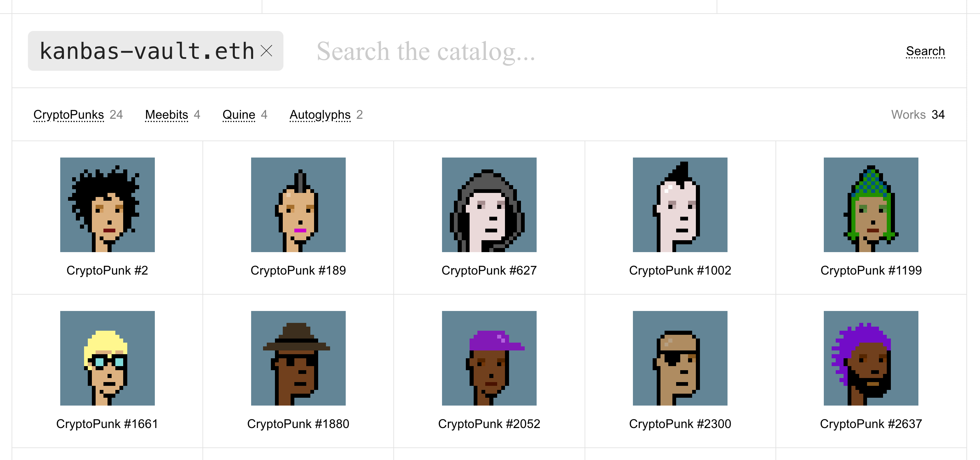Open CryptoPunk #2637 thumbnail image
Viewport: 980px width, 460px height.
(871, 358)
